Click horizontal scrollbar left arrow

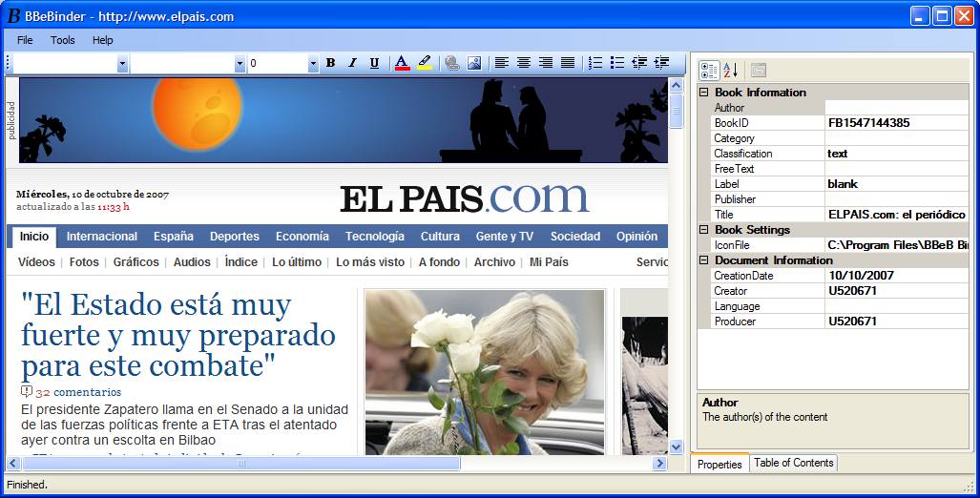(13, 463)
